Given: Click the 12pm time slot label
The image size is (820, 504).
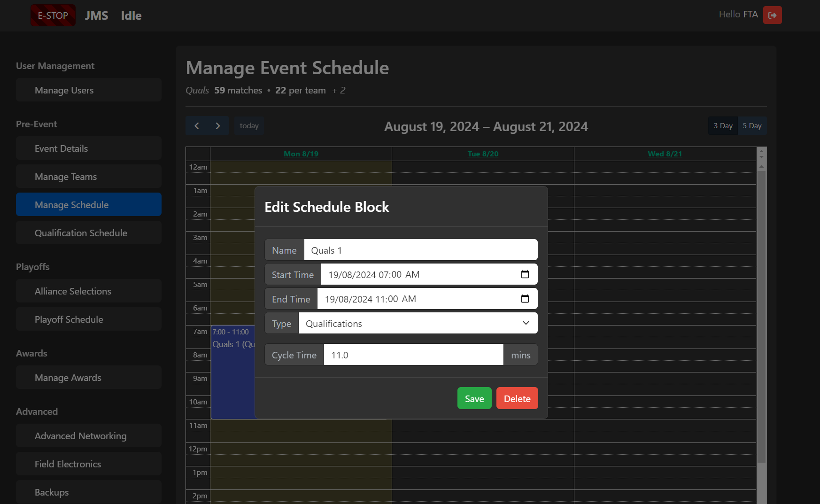Looking at the screenshot, I should click(x=198, y=449).
